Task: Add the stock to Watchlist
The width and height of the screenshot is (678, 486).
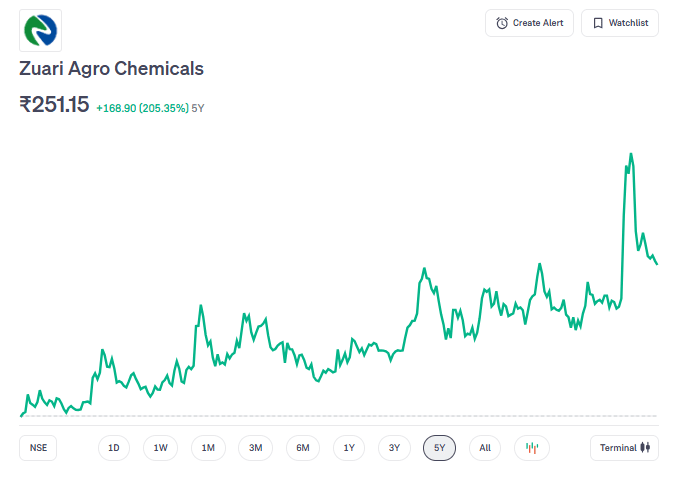Action: coord(619,23)
